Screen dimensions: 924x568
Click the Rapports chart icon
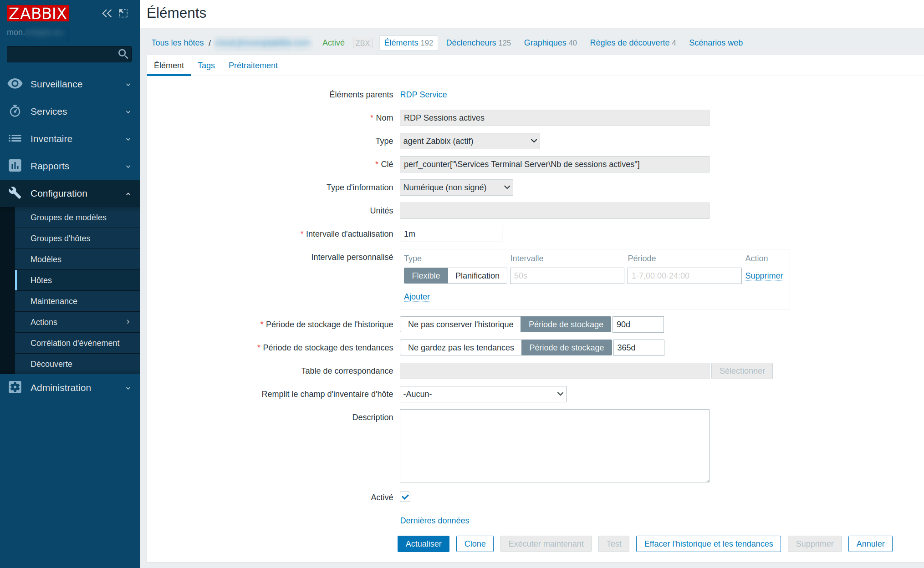click(x=15, y=166)
